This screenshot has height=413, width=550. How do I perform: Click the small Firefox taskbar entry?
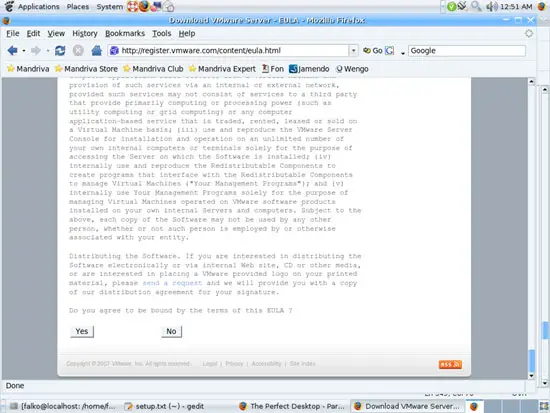click(x=474, y=406)
